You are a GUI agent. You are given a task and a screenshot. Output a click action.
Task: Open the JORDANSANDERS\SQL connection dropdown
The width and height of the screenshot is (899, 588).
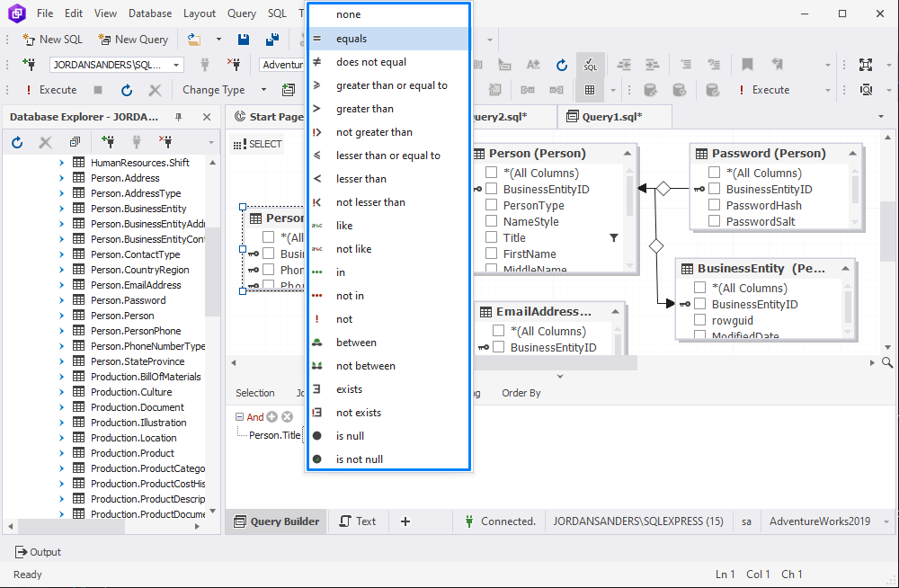point(176,64)
